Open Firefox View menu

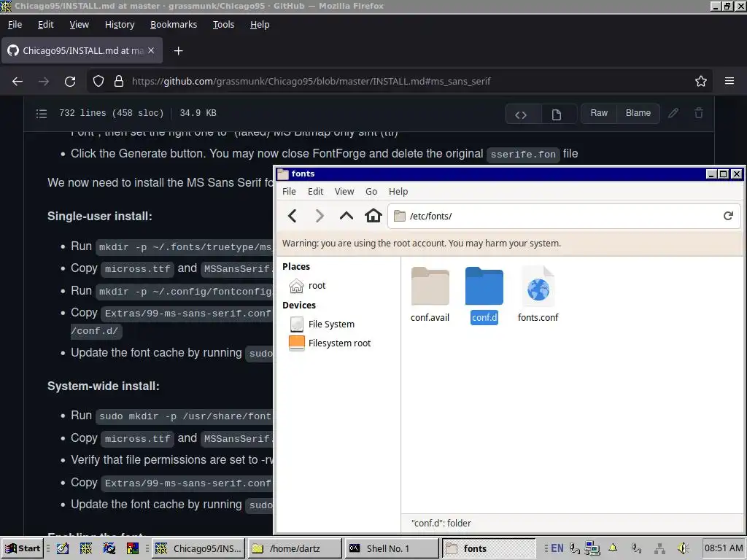(x=79, y=25)
